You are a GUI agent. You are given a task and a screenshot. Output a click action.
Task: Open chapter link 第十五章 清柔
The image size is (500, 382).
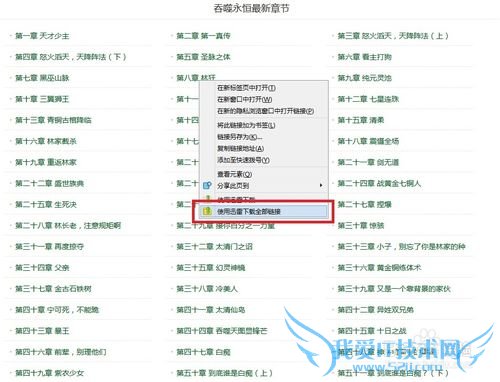[361, 120]
